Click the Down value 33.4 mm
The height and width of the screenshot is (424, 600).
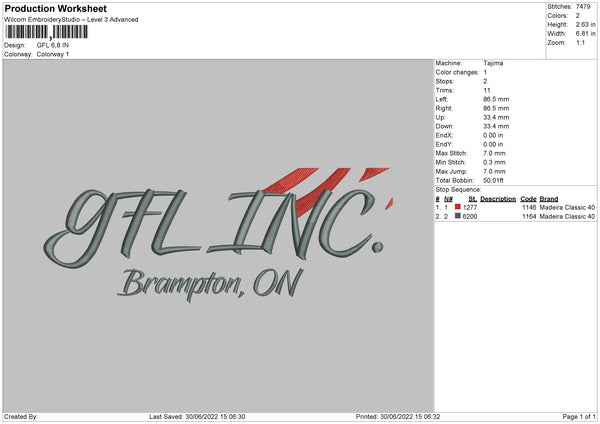(x=496, y=126)
